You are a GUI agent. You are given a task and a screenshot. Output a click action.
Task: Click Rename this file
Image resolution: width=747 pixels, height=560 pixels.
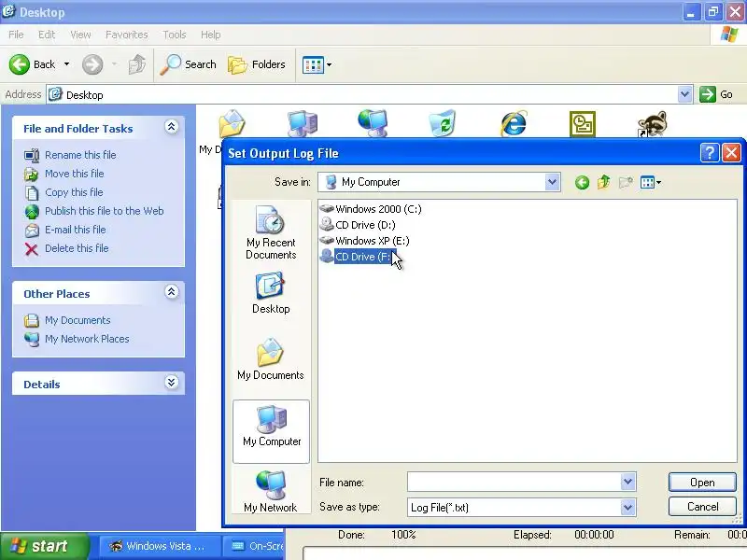(80, 155)
